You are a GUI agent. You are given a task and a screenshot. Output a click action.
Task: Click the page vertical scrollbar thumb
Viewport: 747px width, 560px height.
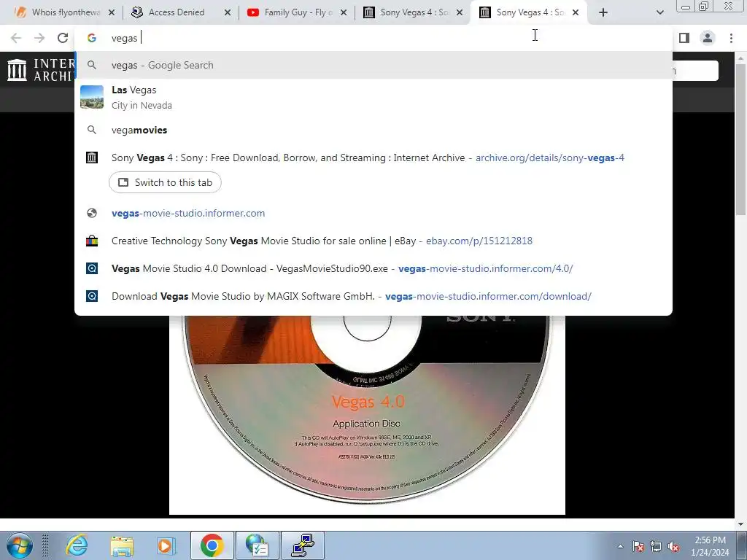click(741, 138)
